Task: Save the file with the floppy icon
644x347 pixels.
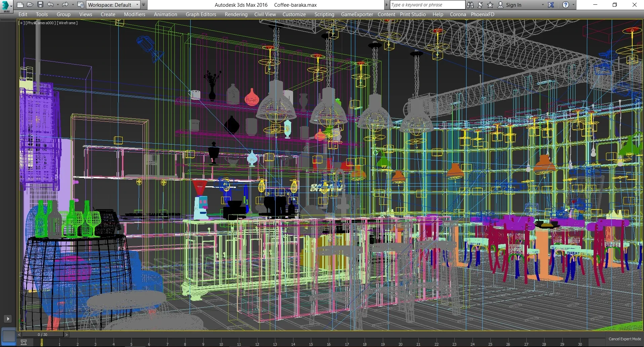Action: 40,5
